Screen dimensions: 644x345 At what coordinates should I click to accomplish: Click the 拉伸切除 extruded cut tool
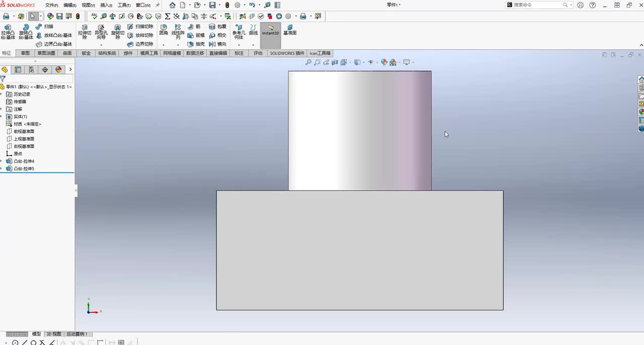85,32
